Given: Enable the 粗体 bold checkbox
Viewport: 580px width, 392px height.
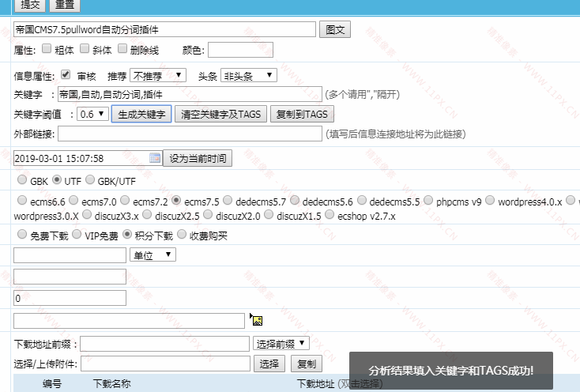Looking at the screenshot, I should [47, 48].
